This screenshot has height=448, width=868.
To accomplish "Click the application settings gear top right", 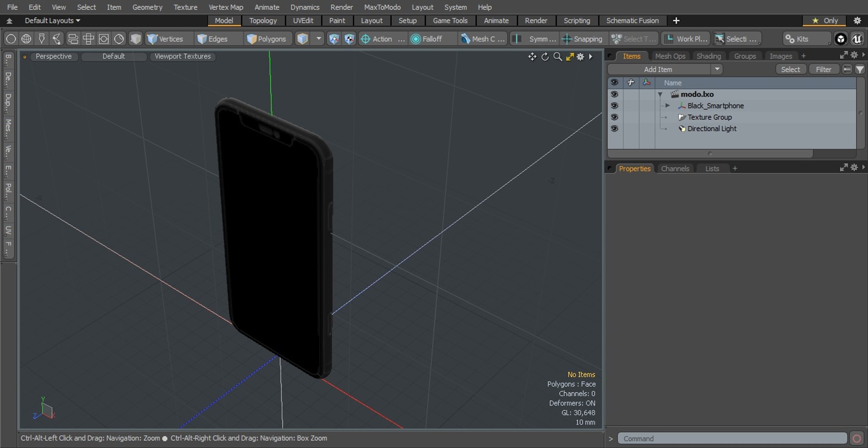I will tap(857, 20).
